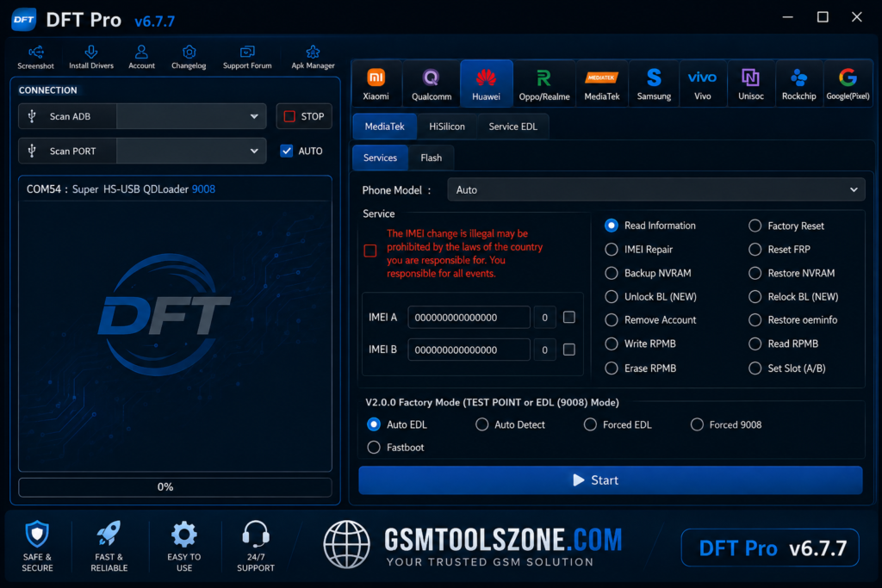Open the Flash tab
This screenshot has height=588, width=882.
click(432, 158)
